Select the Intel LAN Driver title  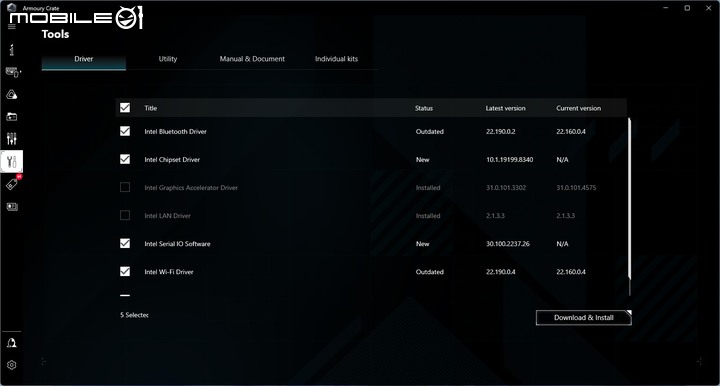167,216
